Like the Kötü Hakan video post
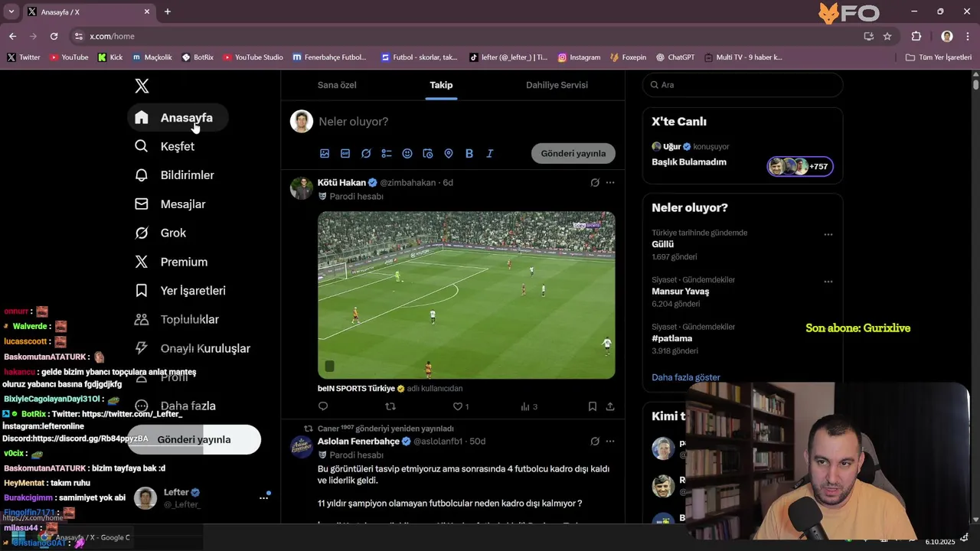The height and width of the screenshot is (551, 980). point(458,406)
